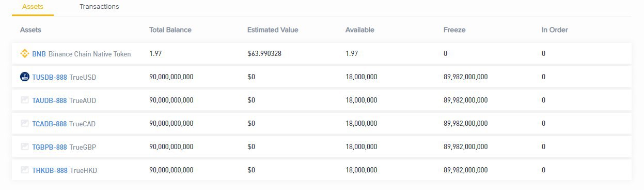644x190 pixels.
Task: Click the TAUDB-888 placeholder image icon
Action: pos(24,100)
